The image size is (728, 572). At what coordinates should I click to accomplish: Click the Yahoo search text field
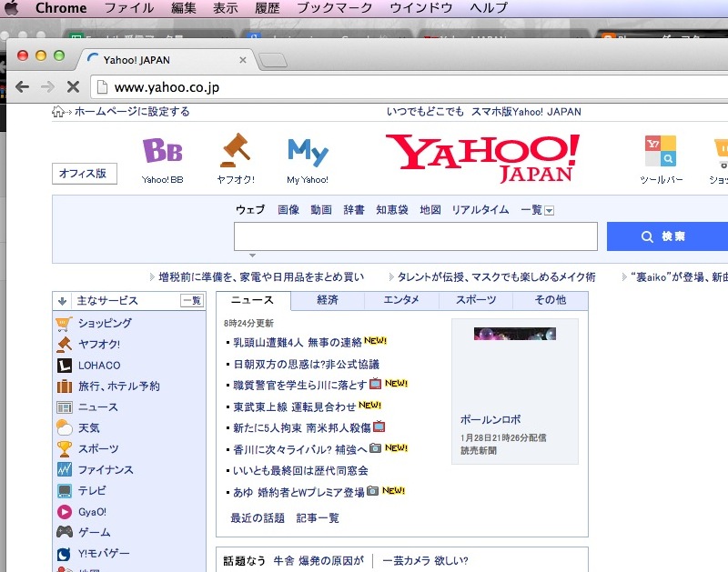click(x=416, y=236)
